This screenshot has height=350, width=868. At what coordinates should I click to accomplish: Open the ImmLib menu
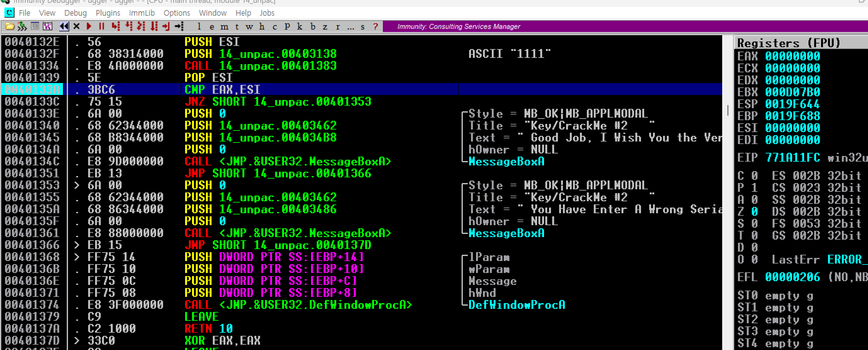(x=142, y=13)
